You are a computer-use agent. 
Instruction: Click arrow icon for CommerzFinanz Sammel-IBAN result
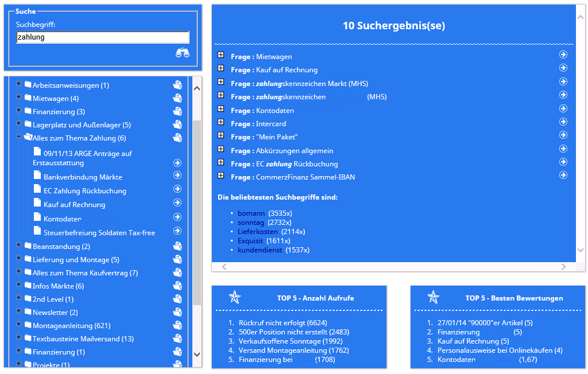563,175
